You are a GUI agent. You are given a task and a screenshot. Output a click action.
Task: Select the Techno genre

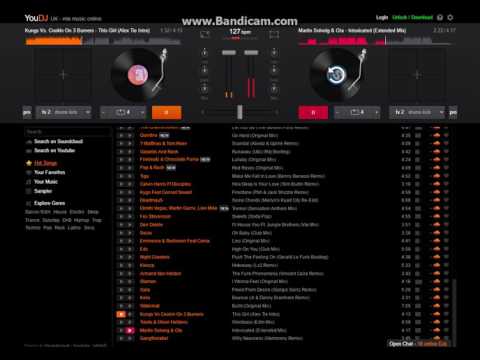(x=33, y=228)
